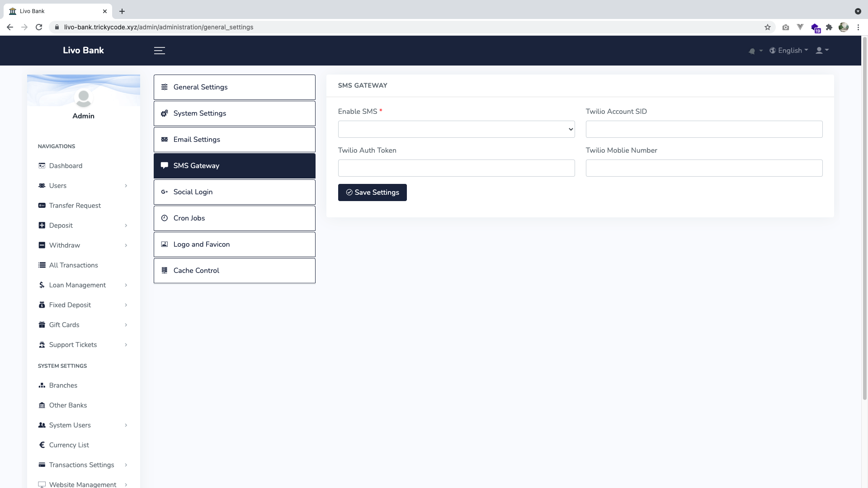This screenshot has width=868, height=488.
Task: Open the Website Management link
Action: point(83,484)
